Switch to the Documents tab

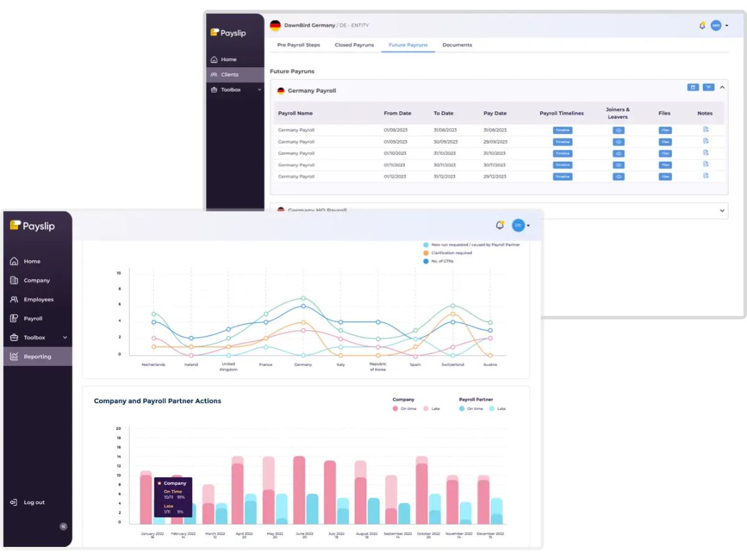pos(457,45)
